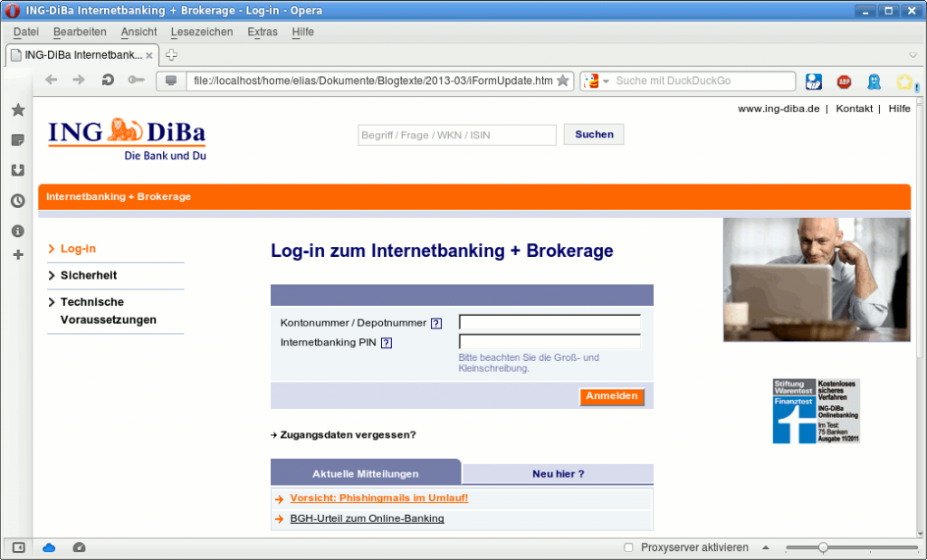Select the ING-DiBa Internetbank... browser tab

(x=82, y=55)
